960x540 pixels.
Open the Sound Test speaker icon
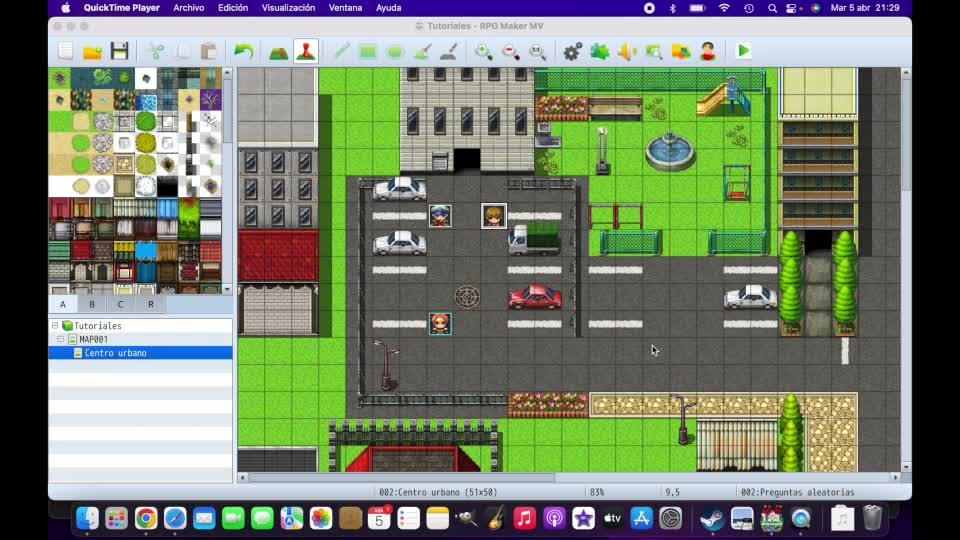point(627,51)
